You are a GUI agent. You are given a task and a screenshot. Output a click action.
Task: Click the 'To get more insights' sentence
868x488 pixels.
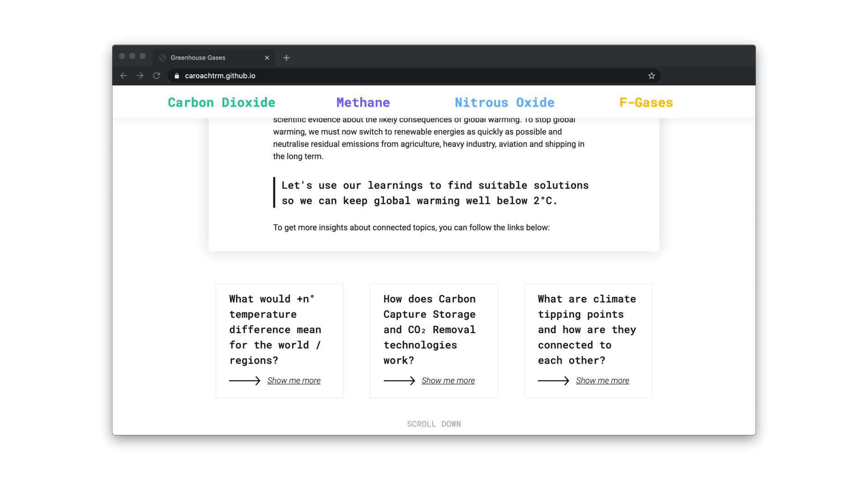click(x=411, y=227)
